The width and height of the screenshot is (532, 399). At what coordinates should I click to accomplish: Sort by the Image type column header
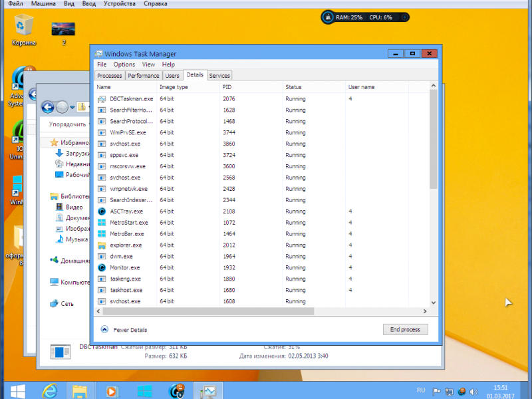(188, 87)
